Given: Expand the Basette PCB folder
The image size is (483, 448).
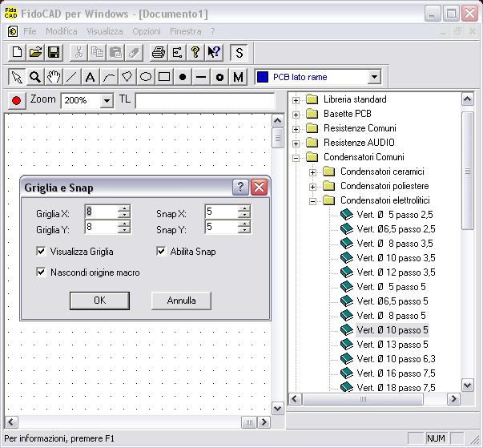Looking at the screenshot, I should (296, 115).
